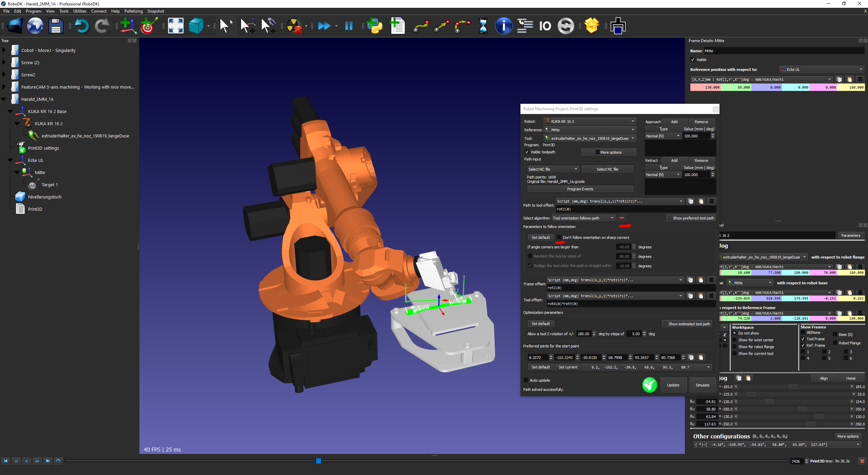Viewport: 868px width, 475px height.
Task: Open the Reference Mitte dropdown
Action: tap(590, 130)
